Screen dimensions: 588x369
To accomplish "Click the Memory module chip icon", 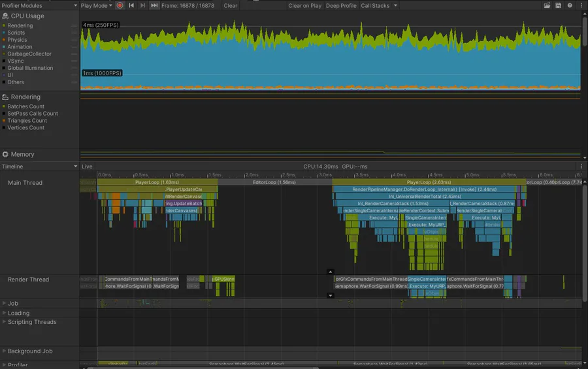I will (x=5, y=154).
